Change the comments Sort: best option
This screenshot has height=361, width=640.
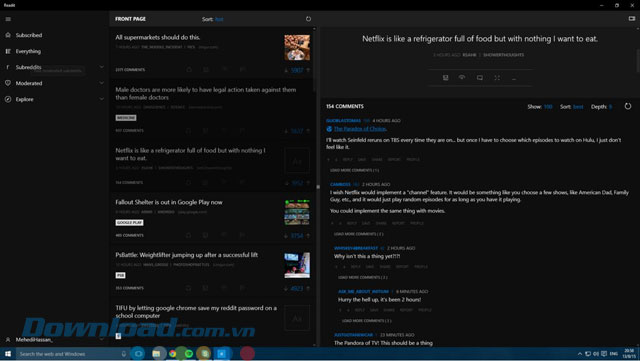click(x=578, y=107)
